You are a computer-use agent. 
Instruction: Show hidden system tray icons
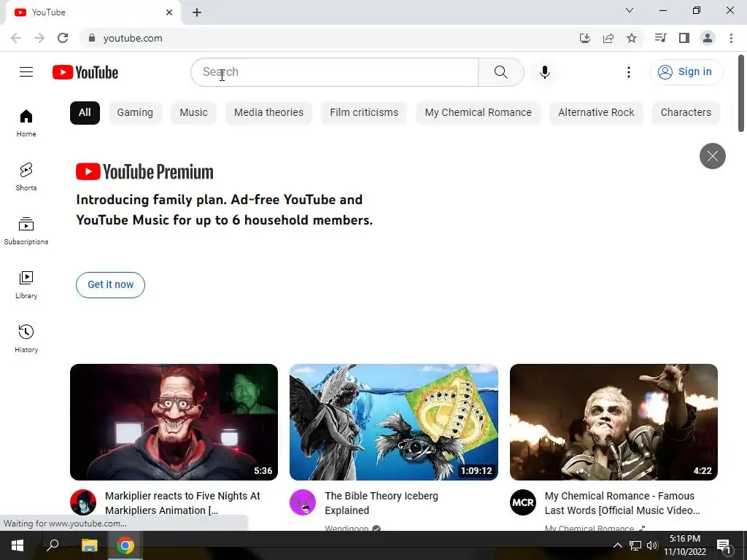point(617,545)
